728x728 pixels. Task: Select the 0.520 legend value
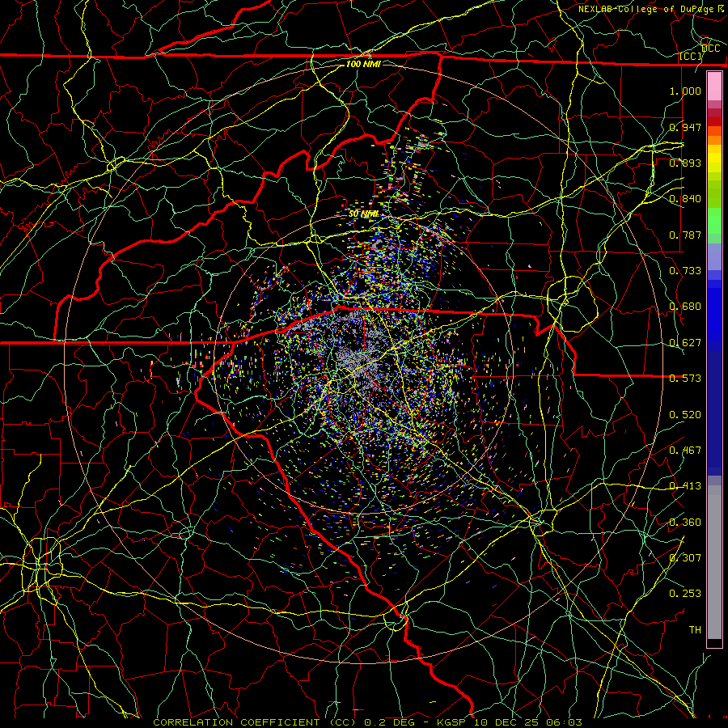pos(685,415)
